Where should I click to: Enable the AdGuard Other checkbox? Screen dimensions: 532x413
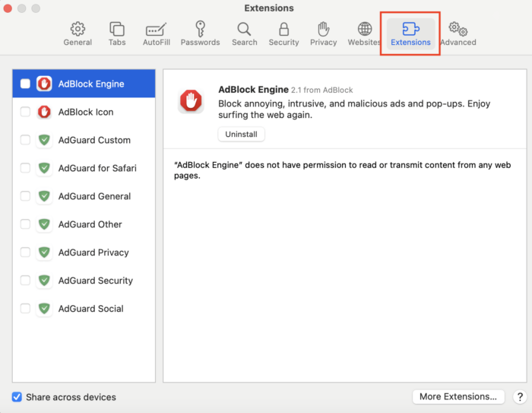25,224
